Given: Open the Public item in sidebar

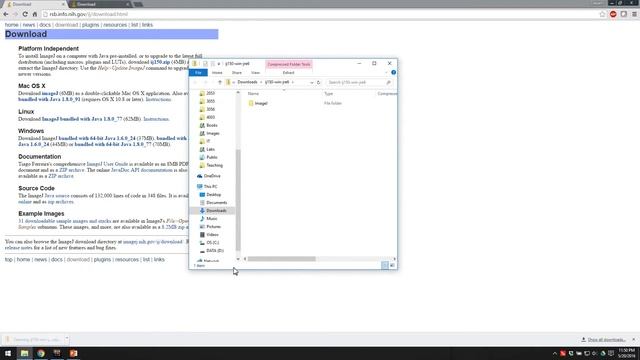Looking at the screenshot, I should (209, 157).
